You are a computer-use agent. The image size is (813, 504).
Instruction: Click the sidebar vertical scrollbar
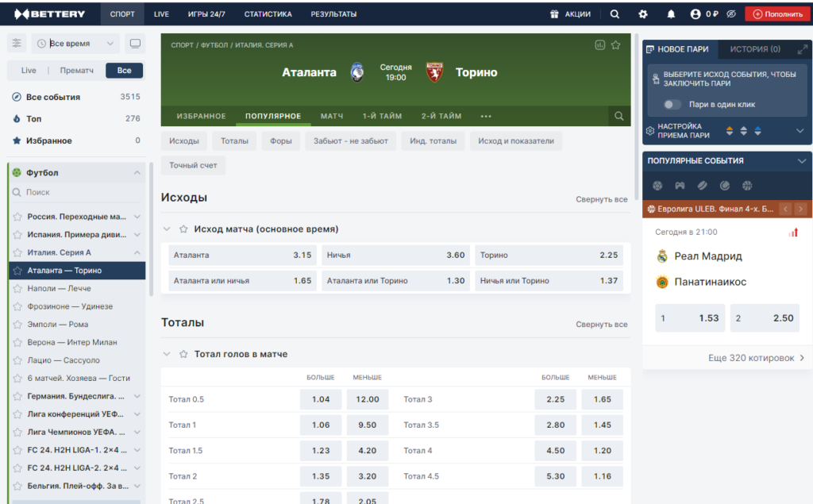point(151,229)
